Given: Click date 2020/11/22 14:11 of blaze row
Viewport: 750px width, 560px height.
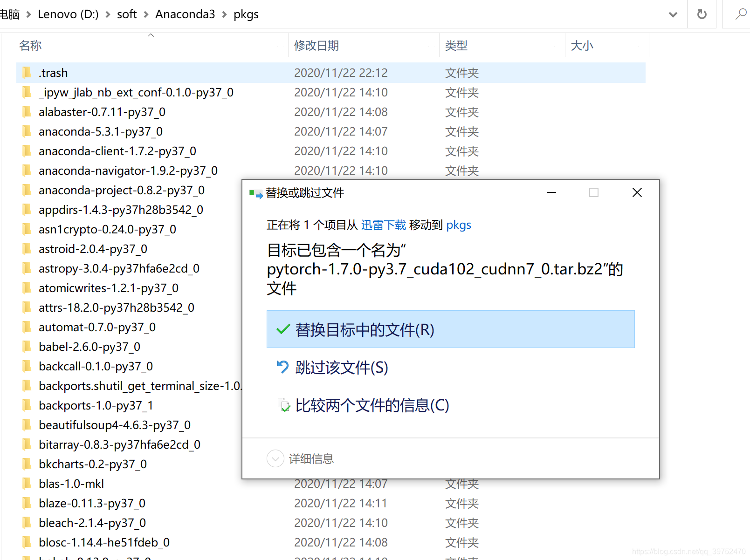Looking at the screenshot, I should coord(341,503).
